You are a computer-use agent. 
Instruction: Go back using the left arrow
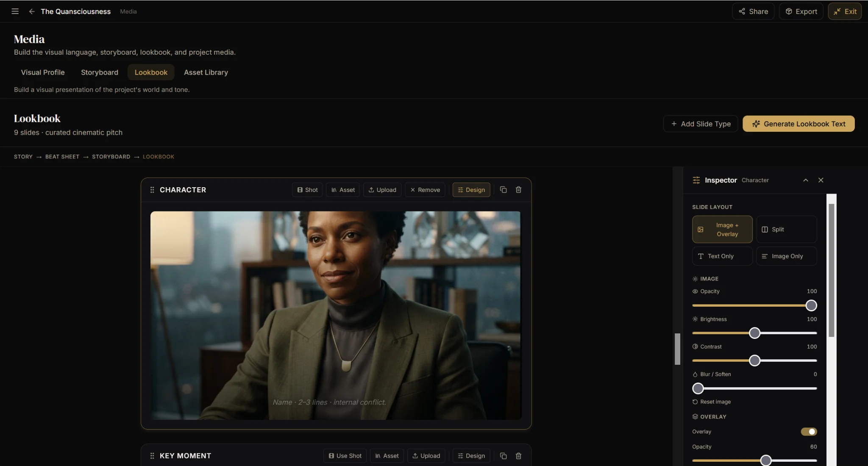click(31, 11)
